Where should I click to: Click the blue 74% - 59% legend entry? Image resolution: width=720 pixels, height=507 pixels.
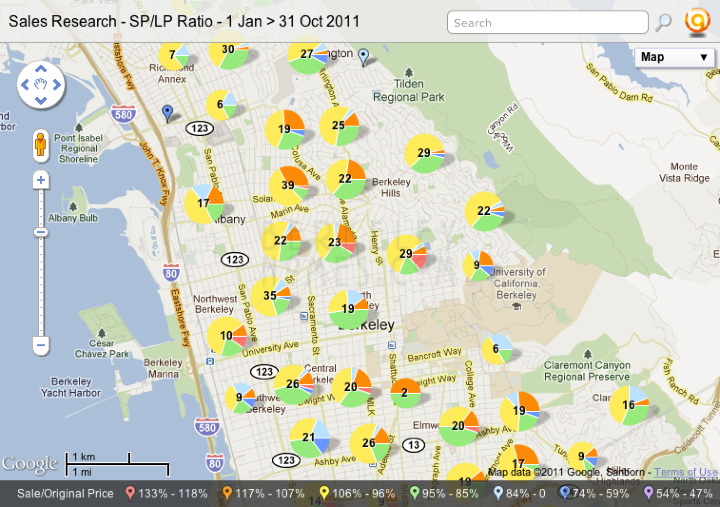click(594, 493)
